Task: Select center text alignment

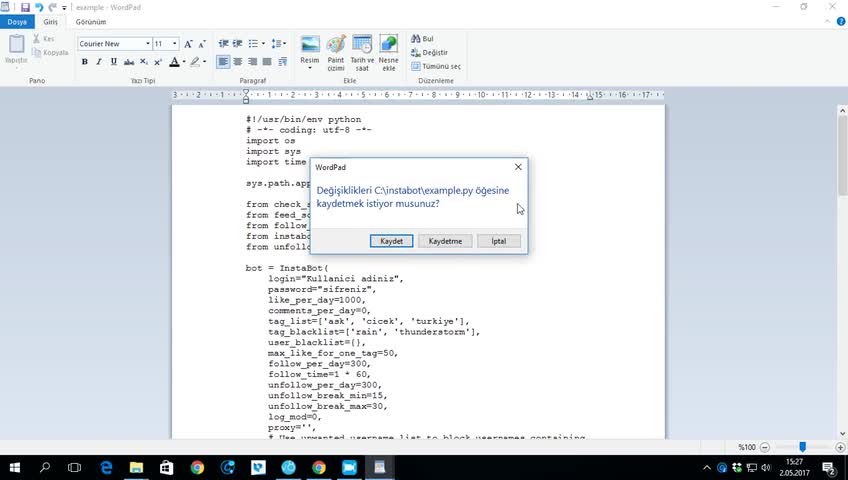Action: click(237, 62)
